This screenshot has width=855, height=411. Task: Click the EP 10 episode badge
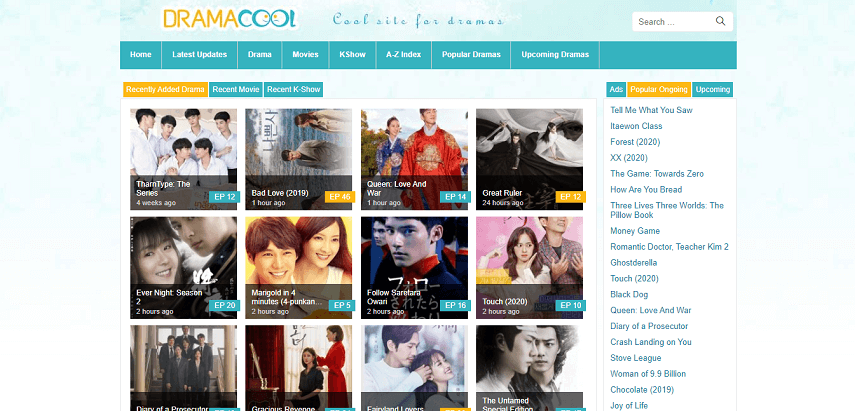coord(571,305)
